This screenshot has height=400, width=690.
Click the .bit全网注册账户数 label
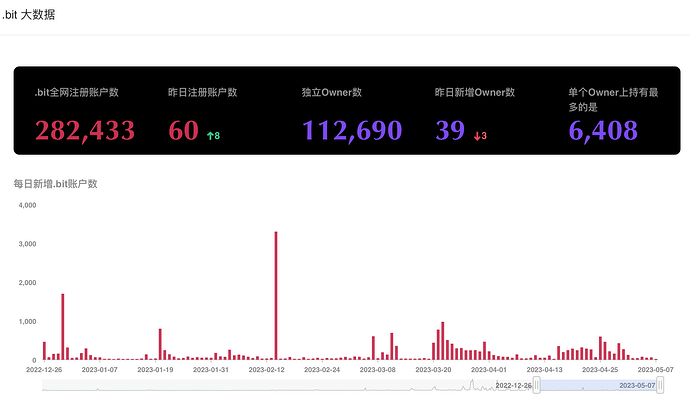[77, 92]
